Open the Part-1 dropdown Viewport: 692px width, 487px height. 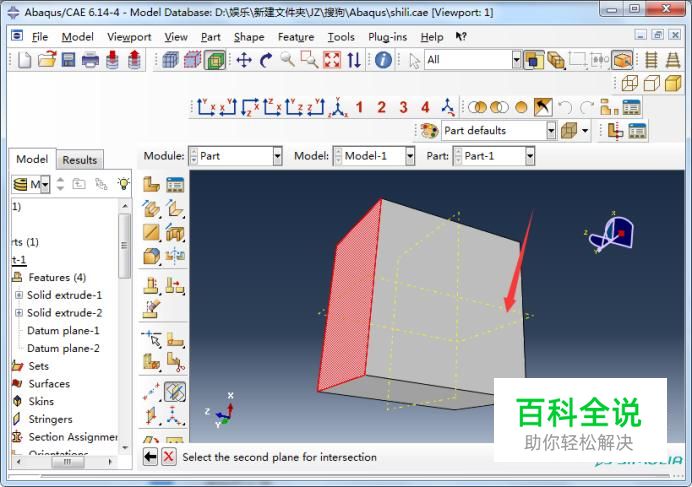[530, 156]
